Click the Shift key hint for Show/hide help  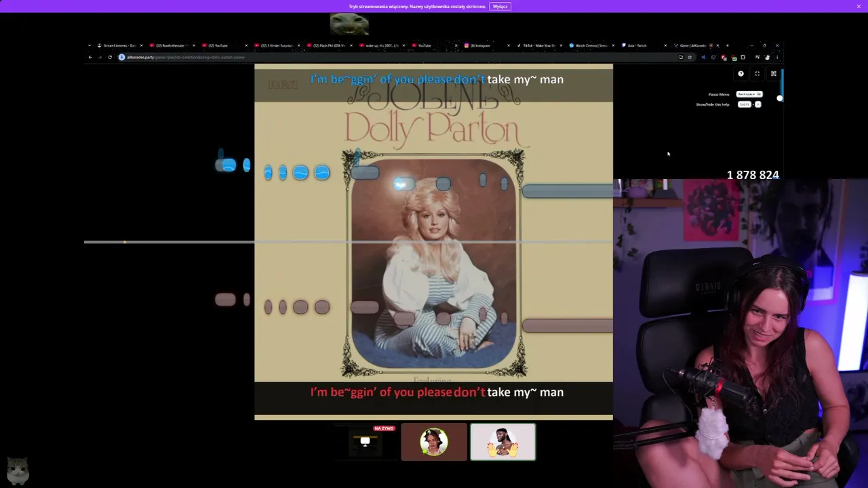pos(745,104)
